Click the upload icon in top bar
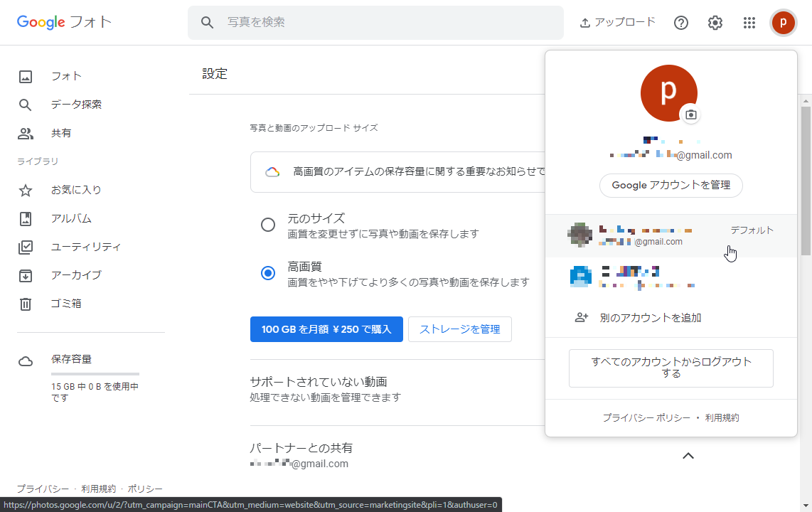The image size is (812, 512). [x=585, y=22]
